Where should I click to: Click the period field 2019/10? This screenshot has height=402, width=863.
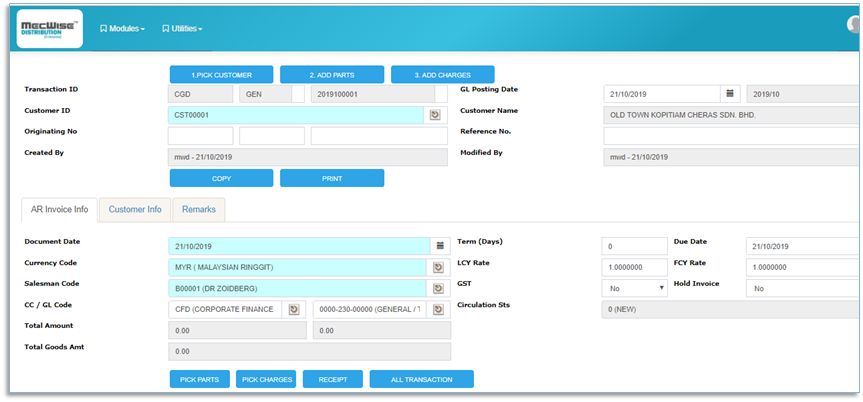coord(804,94)
